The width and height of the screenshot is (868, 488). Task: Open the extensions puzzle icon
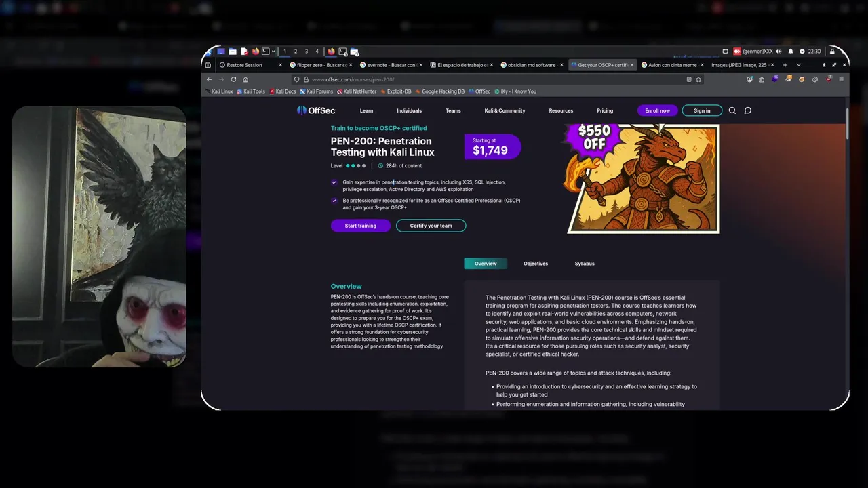pos(762,79)
